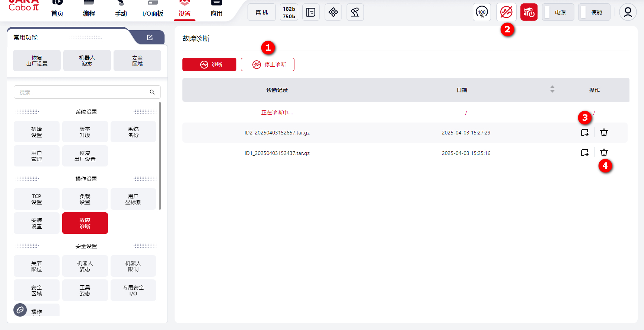Export the ID1_20250403152437.tar.gz diagnosis record
The width and height of the screenshot is (644, 330).
click(584, 153)
